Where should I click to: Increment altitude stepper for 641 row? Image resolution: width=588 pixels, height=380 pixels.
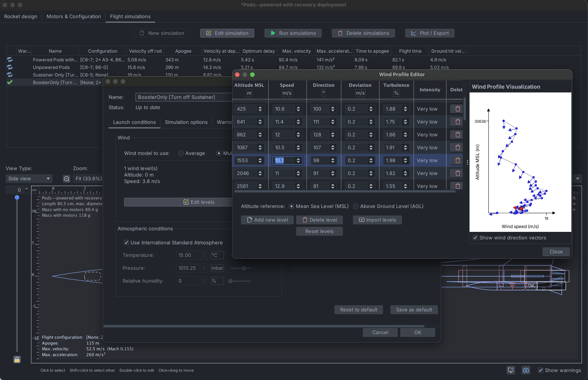click(260, 120)
